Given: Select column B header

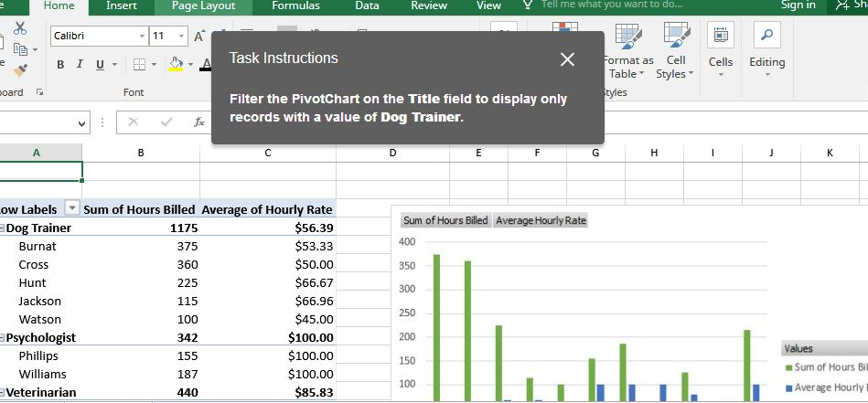Looking at the screenshot, I should (x=141, y=153).
